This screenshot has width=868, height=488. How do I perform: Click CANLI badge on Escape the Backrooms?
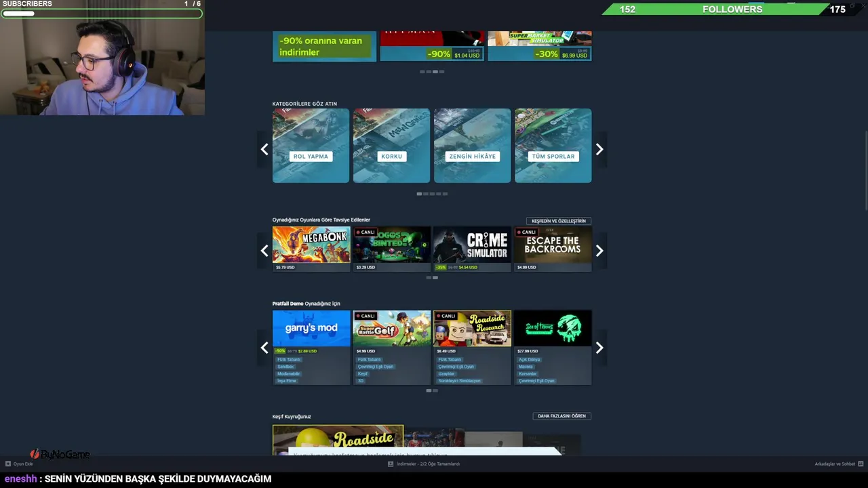coord(527,232)
